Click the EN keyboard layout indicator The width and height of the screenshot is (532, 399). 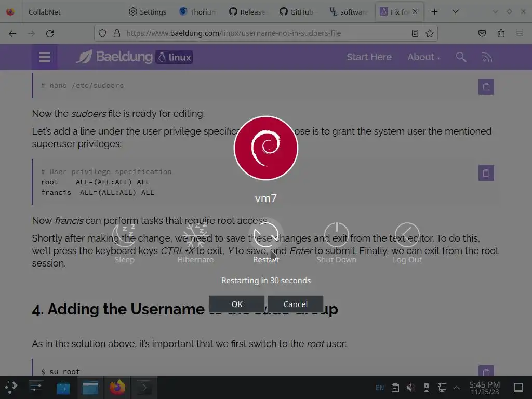coord(380,388)
